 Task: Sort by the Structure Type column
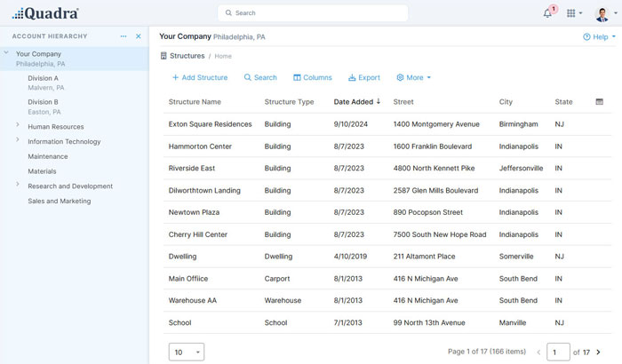tap(289, 102)
